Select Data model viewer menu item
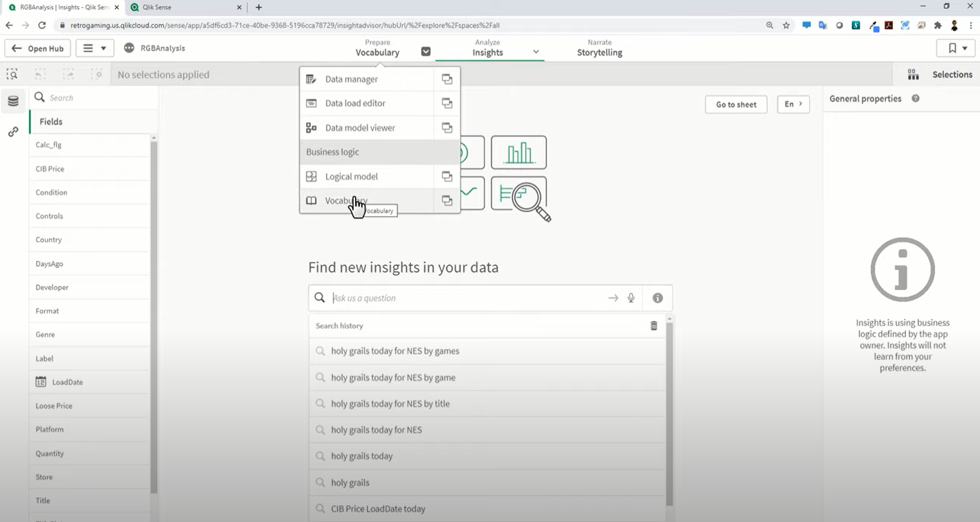The width and height of the screenshot is (980, 522). pos(367,128)
